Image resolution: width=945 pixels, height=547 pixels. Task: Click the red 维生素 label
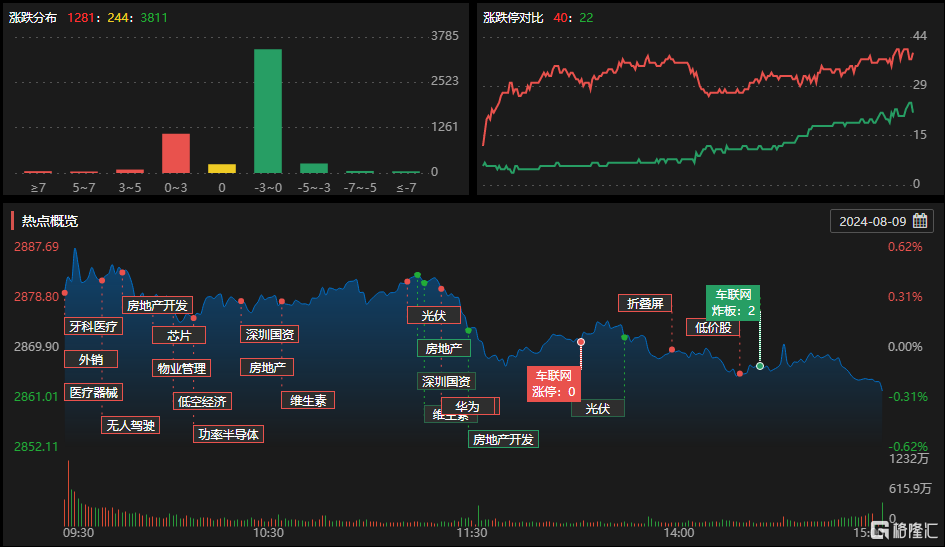click(308, 400)
